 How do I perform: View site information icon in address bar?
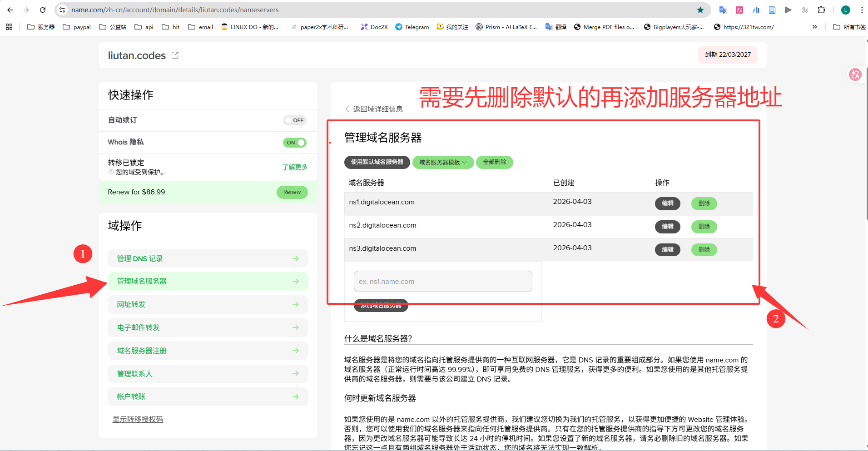(62, 10)
